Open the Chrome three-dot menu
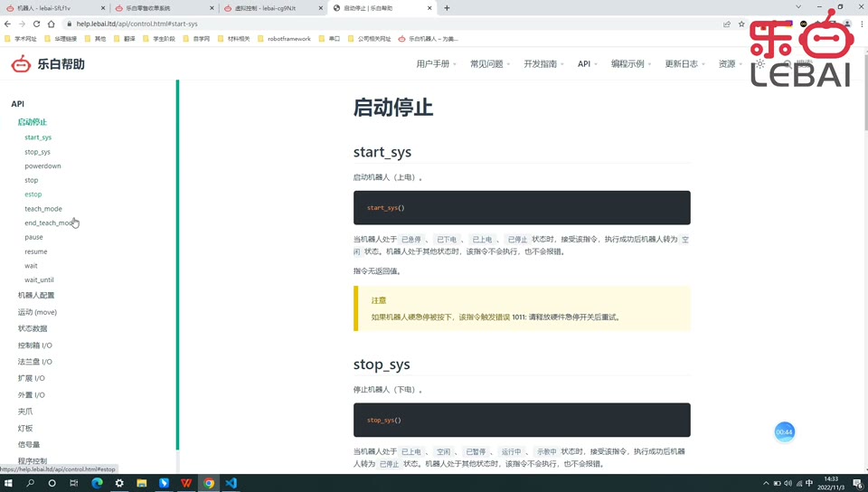Image resolution: width=868 pixels, height=492 pixels. (x=862, y=24)
